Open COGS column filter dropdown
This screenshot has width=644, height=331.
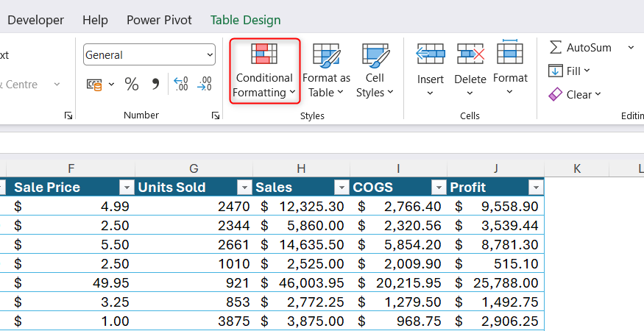pos(439,188)
